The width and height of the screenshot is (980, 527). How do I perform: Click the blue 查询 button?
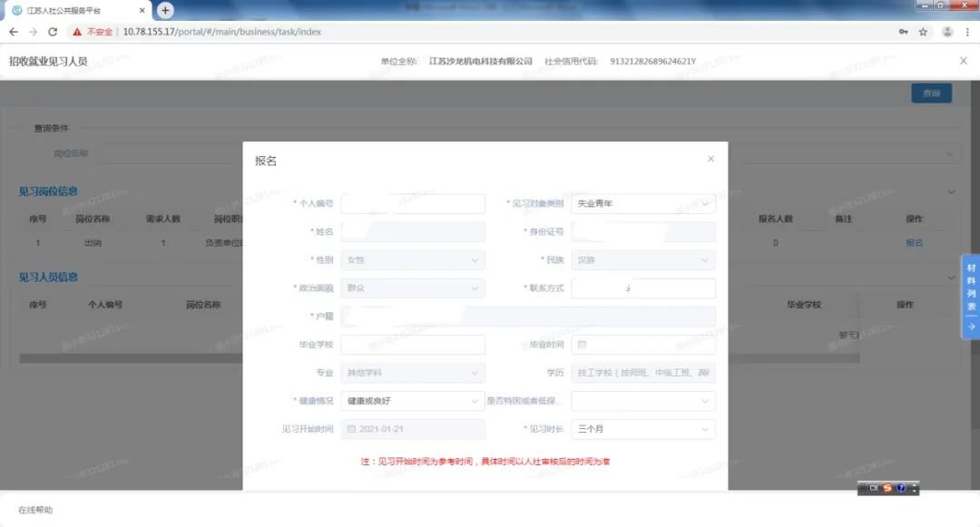[x=931, y=93]
